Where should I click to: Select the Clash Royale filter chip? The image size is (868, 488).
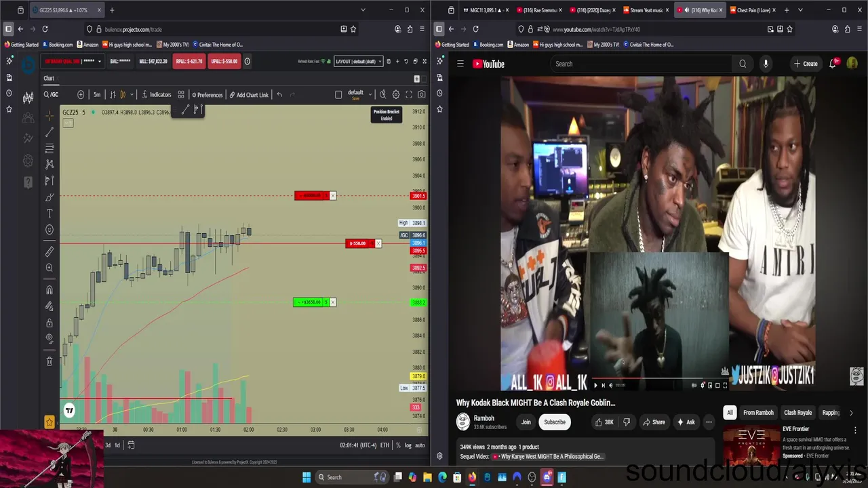pyautogui.click(x=797, y=413)
